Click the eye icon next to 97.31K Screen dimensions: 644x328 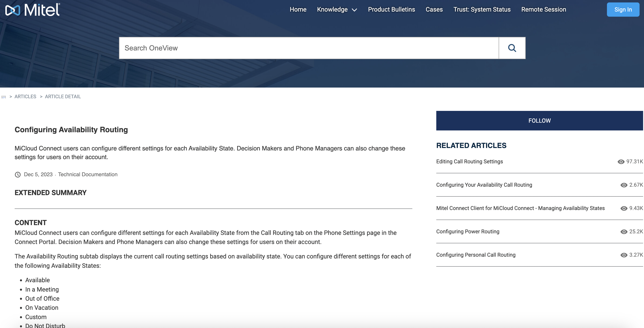pyautogui.click(x=621, y=162)
